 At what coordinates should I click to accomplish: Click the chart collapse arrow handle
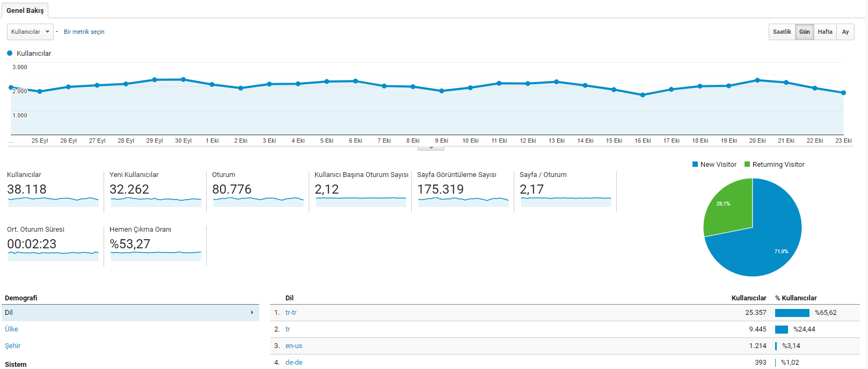pyautogui.click(x=431, y=148)
